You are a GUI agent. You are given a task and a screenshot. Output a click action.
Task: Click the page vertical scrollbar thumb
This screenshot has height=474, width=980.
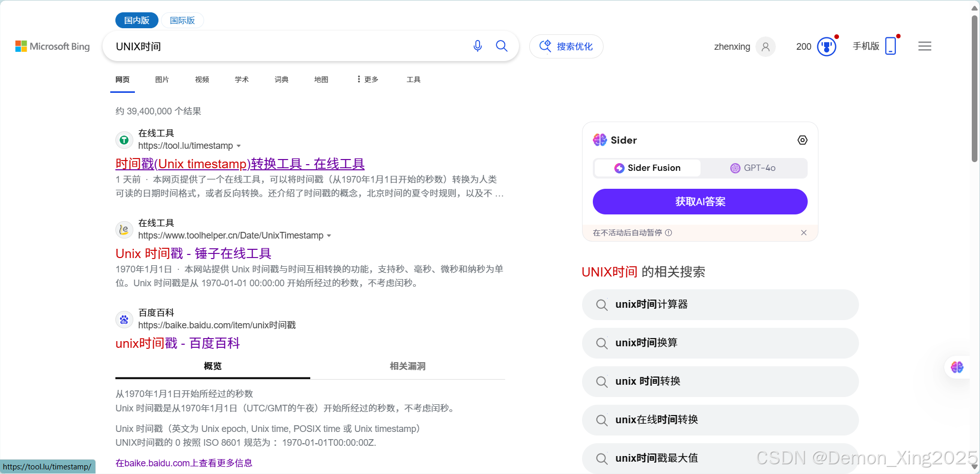[x=974, y=88]
